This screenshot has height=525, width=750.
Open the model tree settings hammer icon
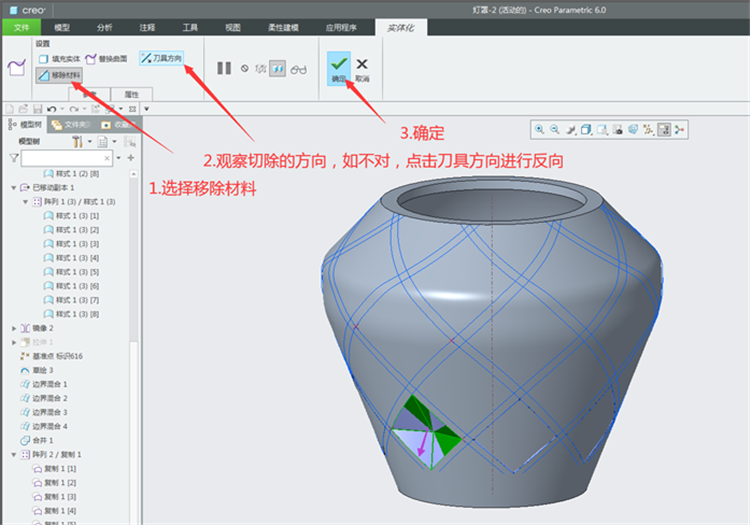click(x=77, y=142)
